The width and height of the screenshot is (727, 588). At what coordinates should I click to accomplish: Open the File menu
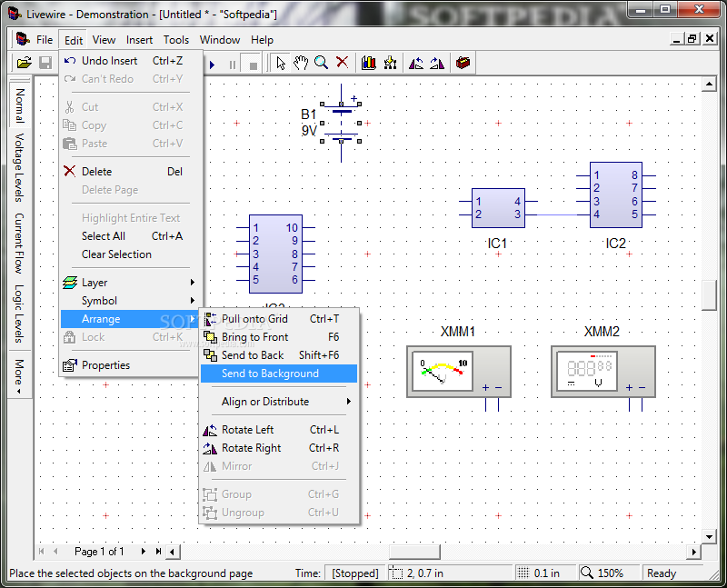[45, 40]
